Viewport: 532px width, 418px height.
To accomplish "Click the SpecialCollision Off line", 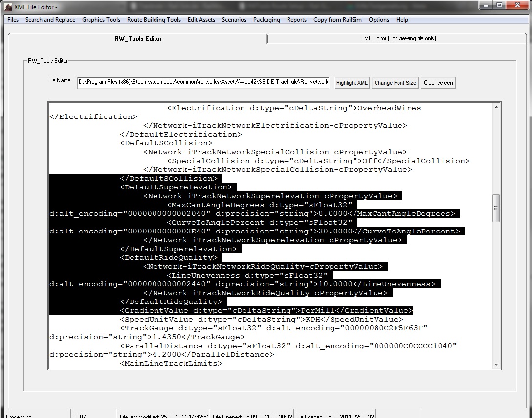I will pos(318,161).
